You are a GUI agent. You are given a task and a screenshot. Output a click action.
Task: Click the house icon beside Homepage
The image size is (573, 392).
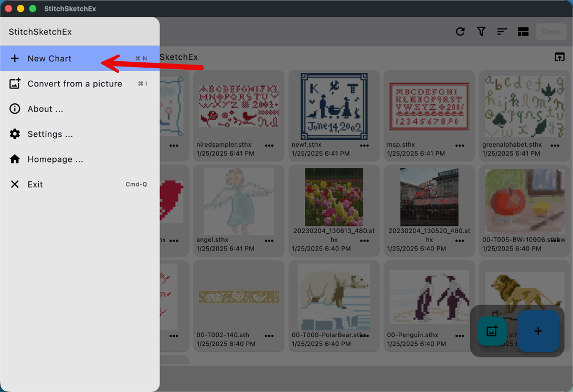[x=15, y=159]
